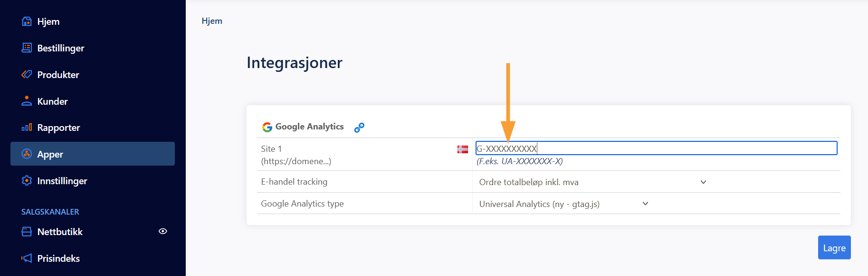Click the link icon beside Google Analytics
The height and width of the screenshot is (276, 868).
(359, 127)
